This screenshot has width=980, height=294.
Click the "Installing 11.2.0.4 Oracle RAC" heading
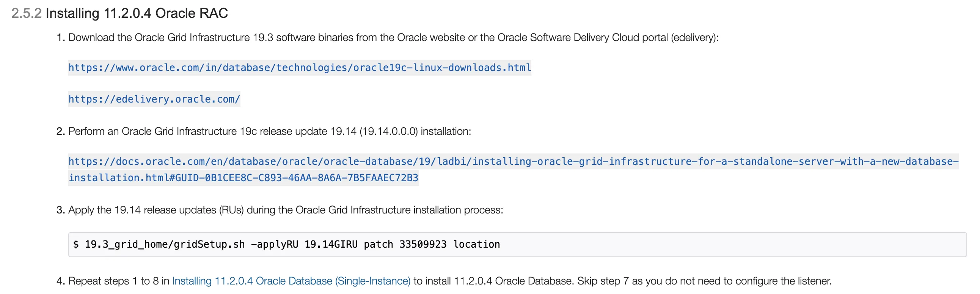pos(137,13)
